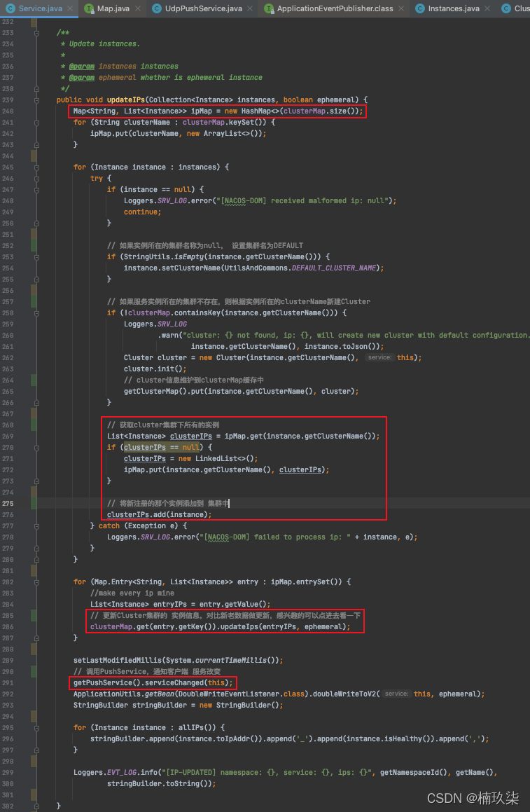The width and height of the screenshot is (530, 812).
Task: Click the UdpPushService.java tab's class icon
Action: (x=157, y=8)
